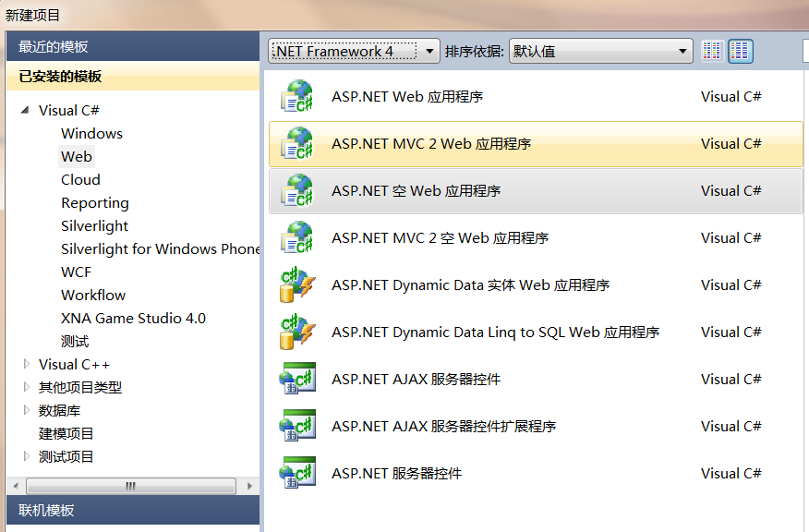Select 'ASP.NET 服务器控件' template name
This screenshot has height=532, width=809.
pos(397,473)
